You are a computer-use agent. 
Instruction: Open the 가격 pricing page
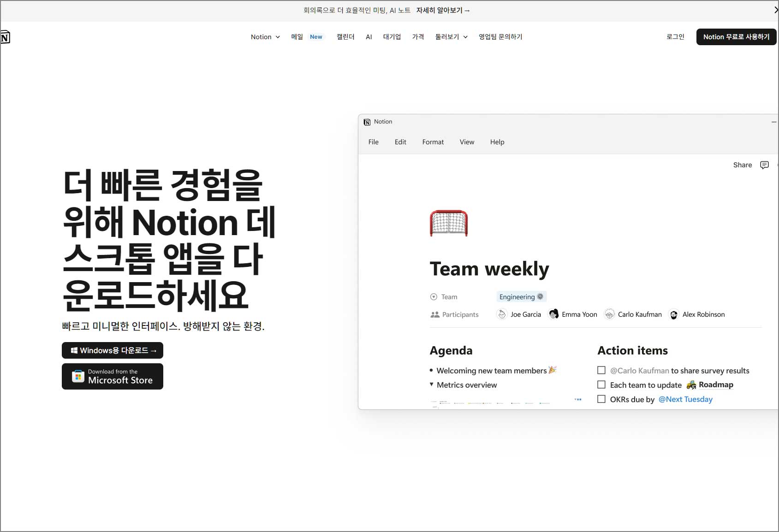[418, 37]
